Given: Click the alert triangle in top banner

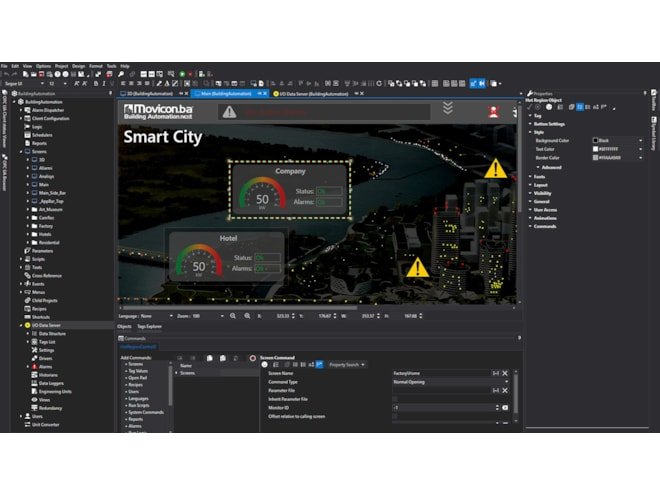Looking at the screenshot, I should pos(230,112).
